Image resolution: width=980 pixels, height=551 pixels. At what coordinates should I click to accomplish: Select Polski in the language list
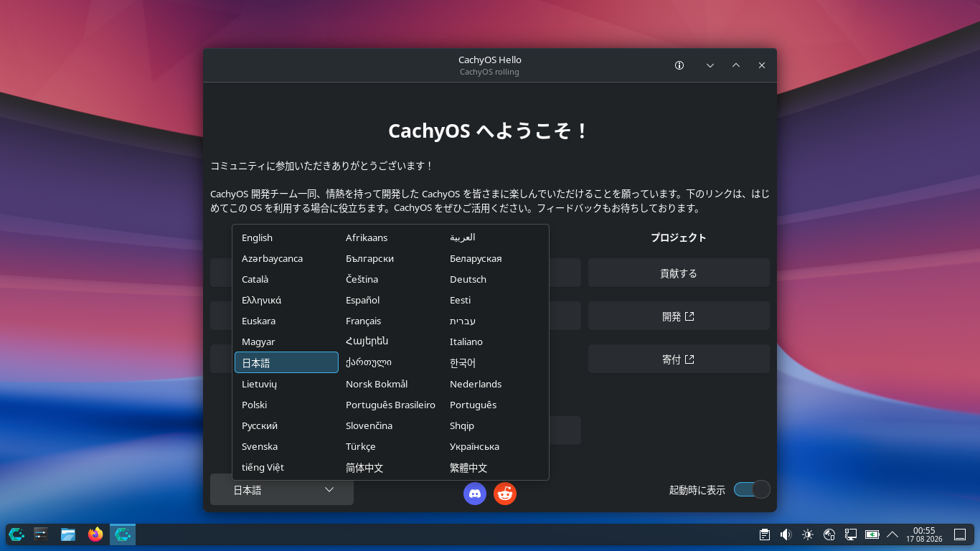286,405
